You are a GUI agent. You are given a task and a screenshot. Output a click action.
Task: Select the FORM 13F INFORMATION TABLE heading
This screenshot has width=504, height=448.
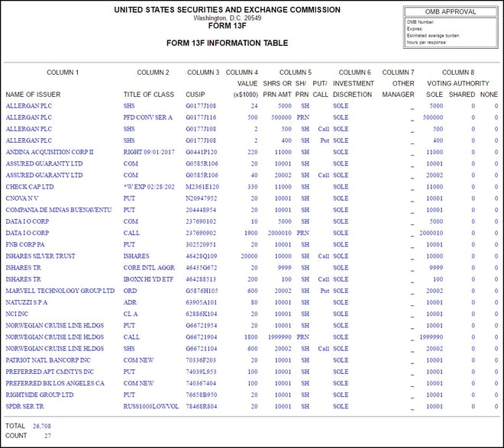pos(228,43)
